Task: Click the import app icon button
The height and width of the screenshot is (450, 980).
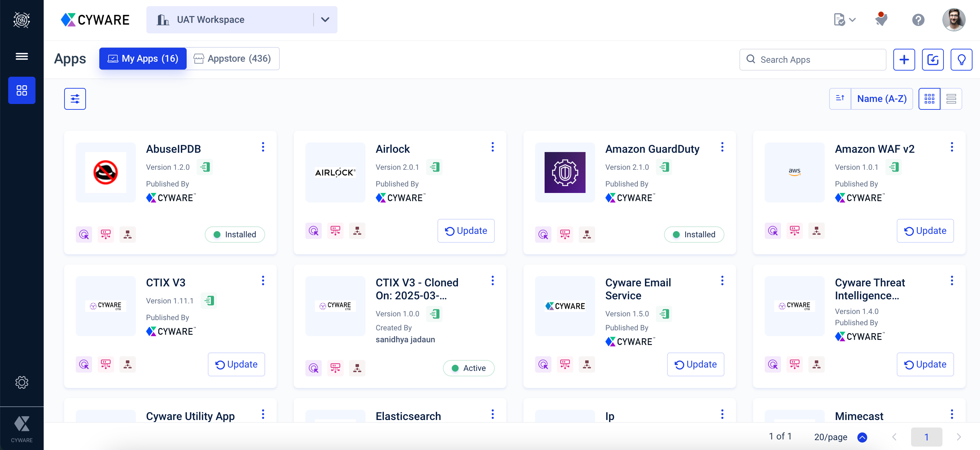Action: pos(933,60)
